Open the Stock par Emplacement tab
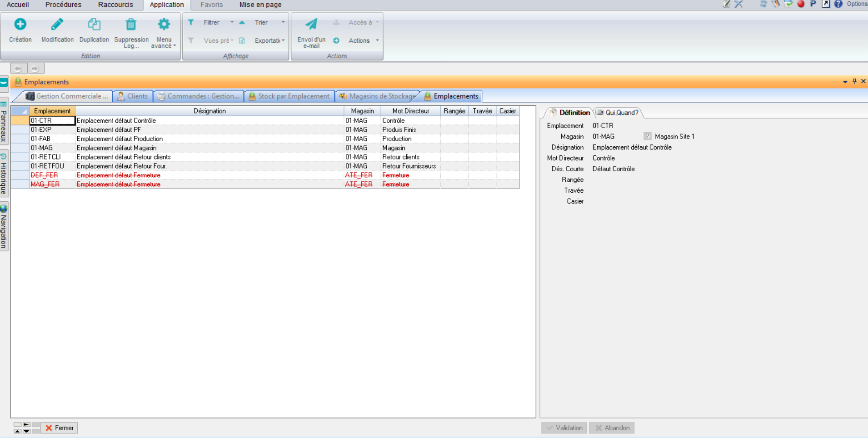This screenshot has height=438, width=868. pyautogui.click(x=289, y=96)
